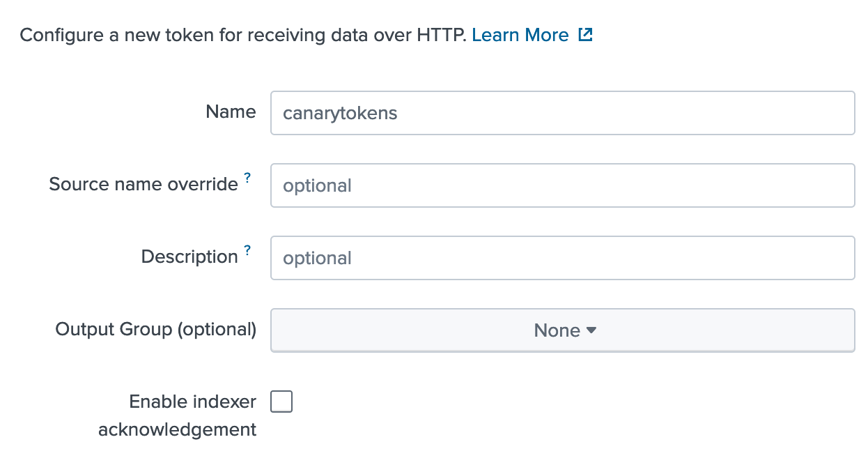Open the Source name override help tooltip
868x474 pixels.
click(249, 178)
